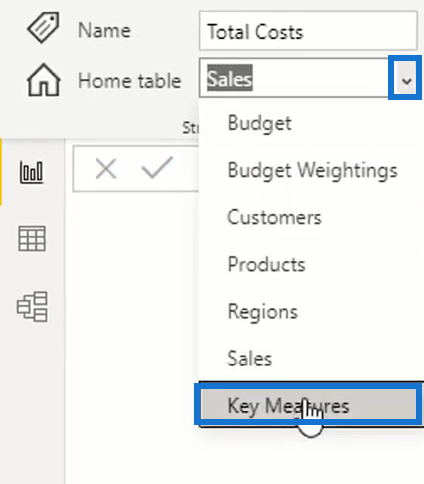
Task: Click the highlighted Sales text in Home table box
Action: pyautogui.click(x=230, y=78)
